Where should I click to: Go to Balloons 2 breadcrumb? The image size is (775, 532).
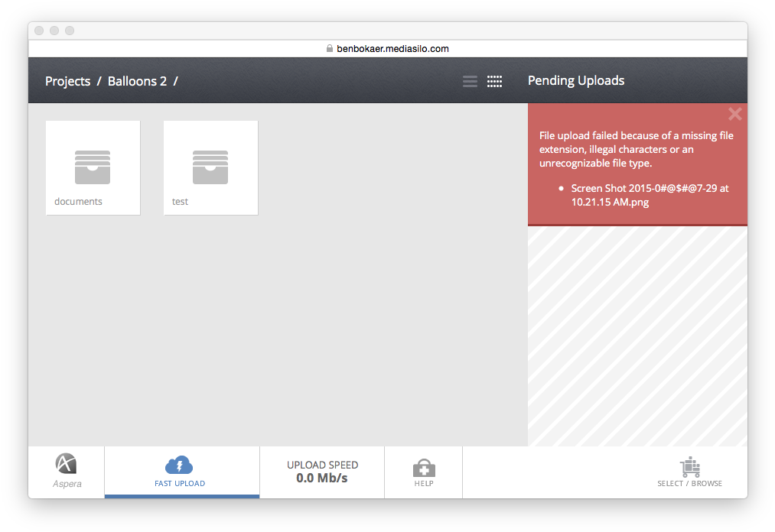[x=138, y=81]
